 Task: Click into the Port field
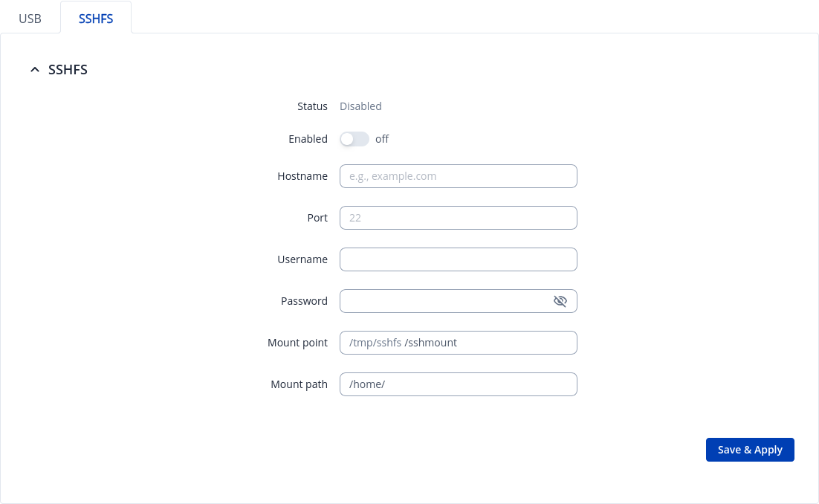point(458,218)
